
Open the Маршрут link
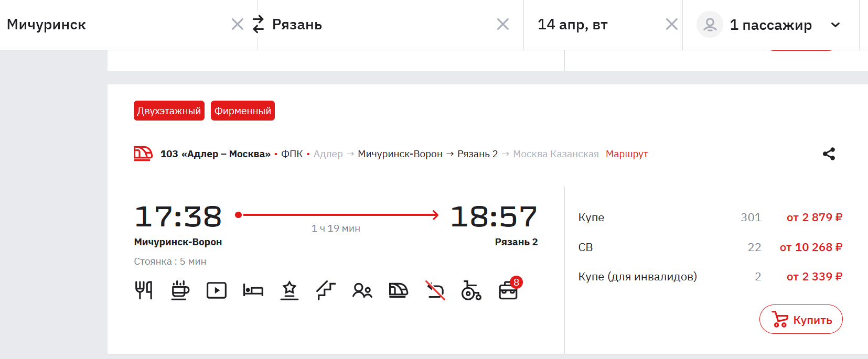[x=627, y=154]
